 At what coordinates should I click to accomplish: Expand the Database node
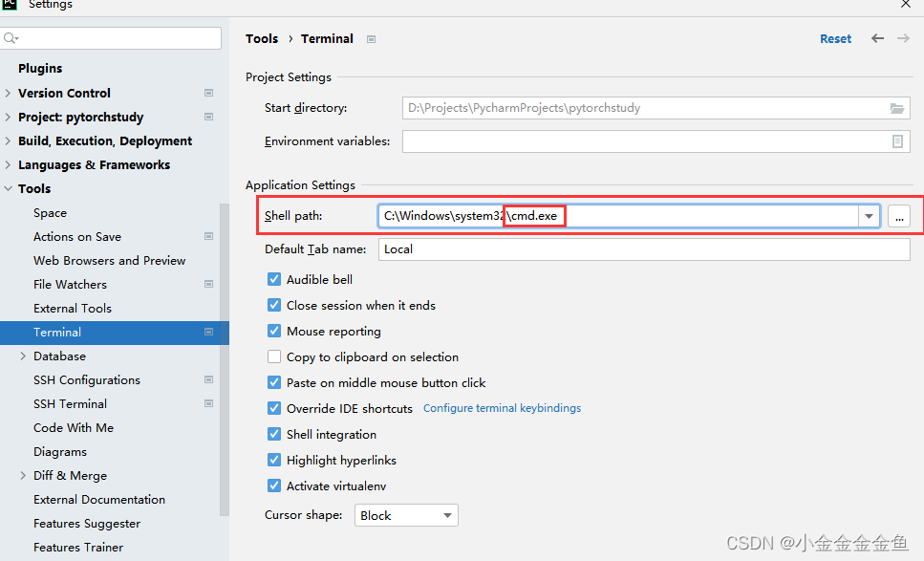23,356
